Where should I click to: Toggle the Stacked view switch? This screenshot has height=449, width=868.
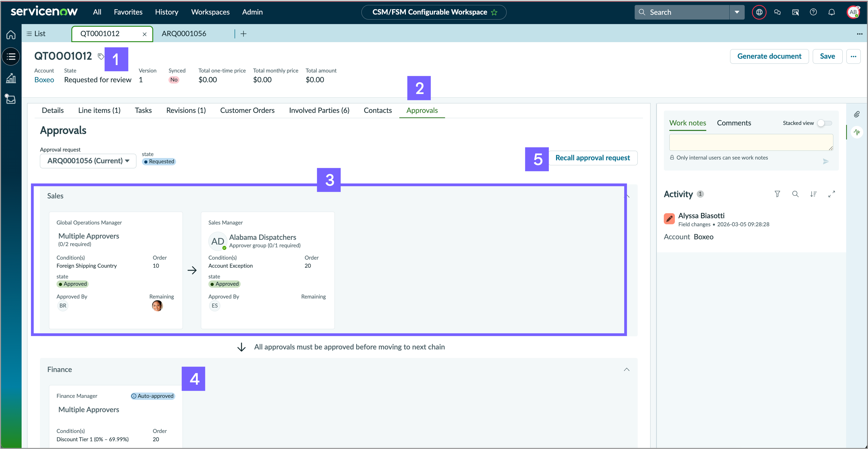[825, 123]
